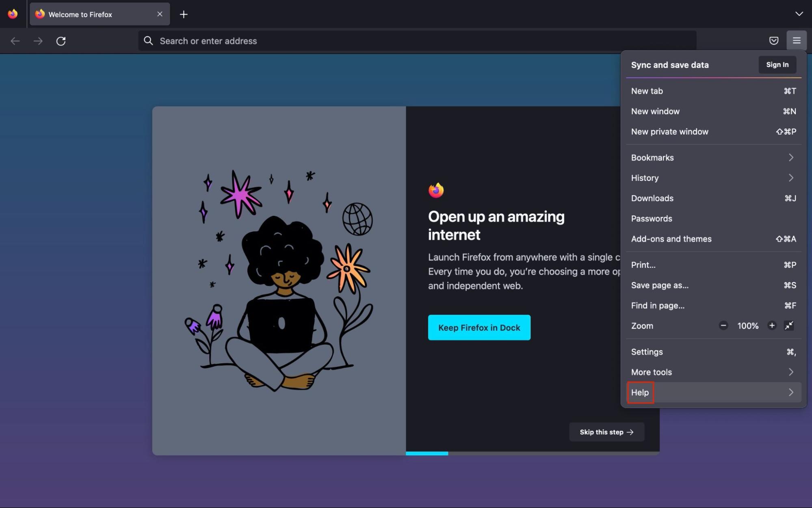Open Downloads from the menu
Screen dimensions: 812x508
tap(714, 198)
